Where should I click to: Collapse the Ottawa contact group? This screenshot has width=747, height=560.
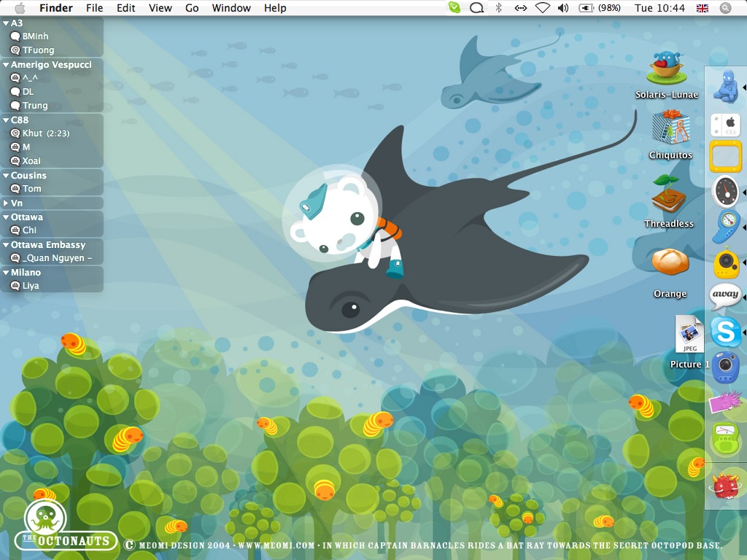(x=6, y=217)
